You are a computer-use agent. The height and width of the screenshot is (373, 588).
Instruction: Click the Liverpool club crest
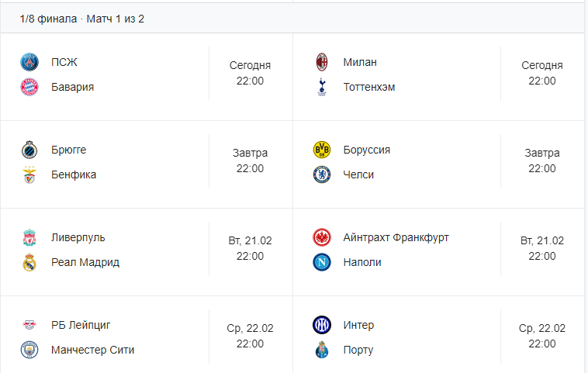(29, 237)
